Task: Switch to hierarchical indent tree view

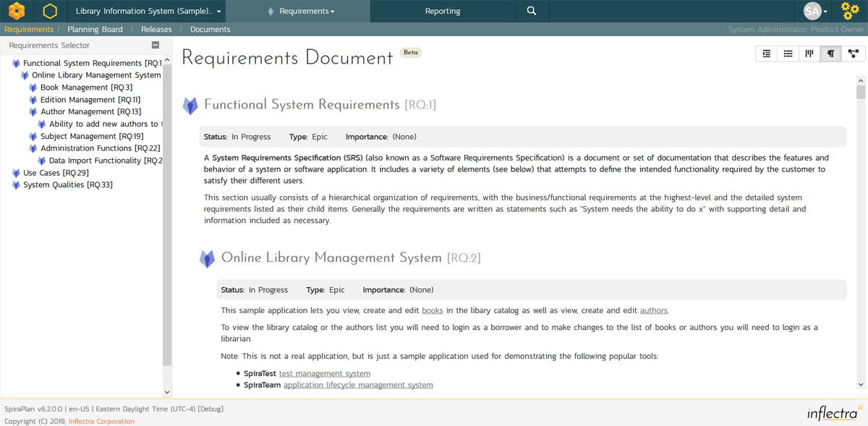Action: click(x=767, y=54)
